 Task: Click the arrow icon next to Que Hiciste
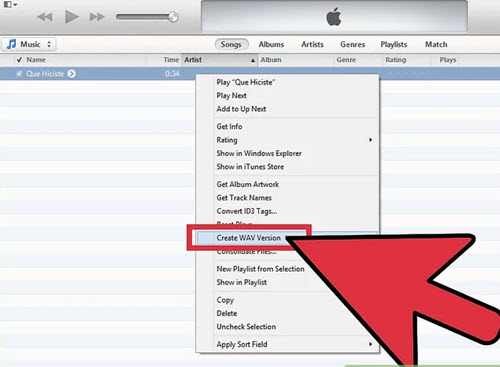71,74
